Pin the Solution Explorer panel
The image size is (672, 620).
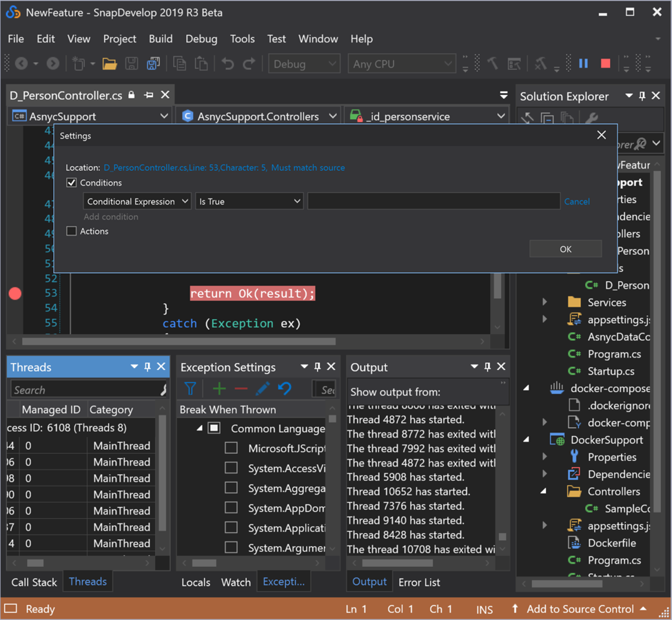[x=642, y=96]
